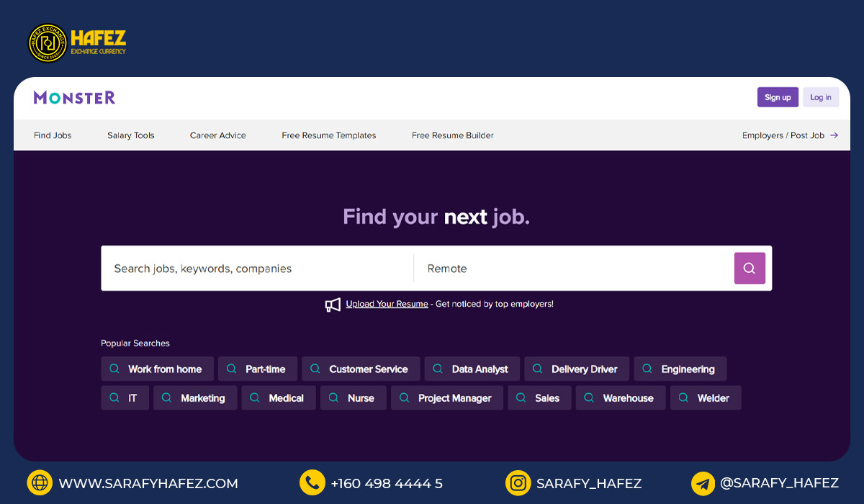864x504 pixels.
Task: Follow the Upload Your Resume link
Action: [x=387, y=304]
